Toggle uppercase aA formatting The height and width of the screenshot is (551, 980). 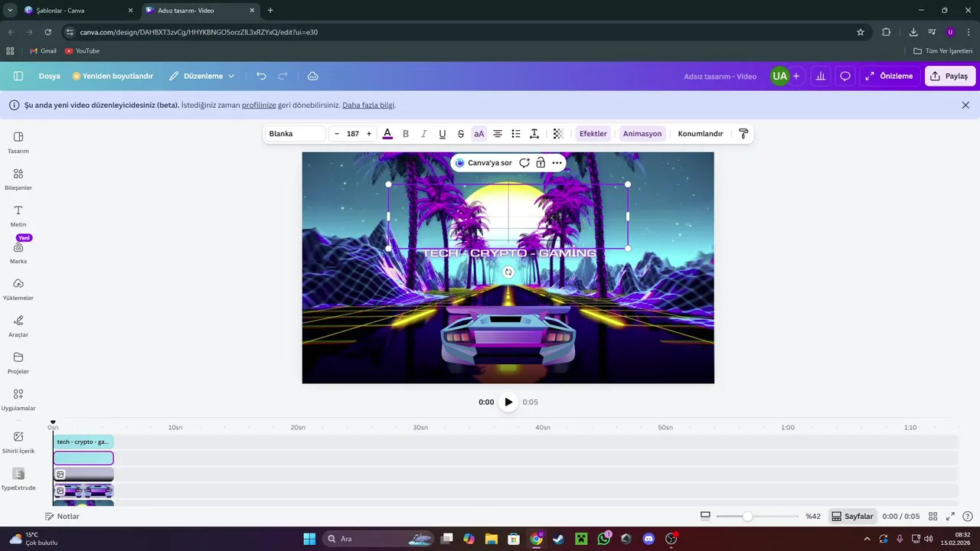click(479, 134)
